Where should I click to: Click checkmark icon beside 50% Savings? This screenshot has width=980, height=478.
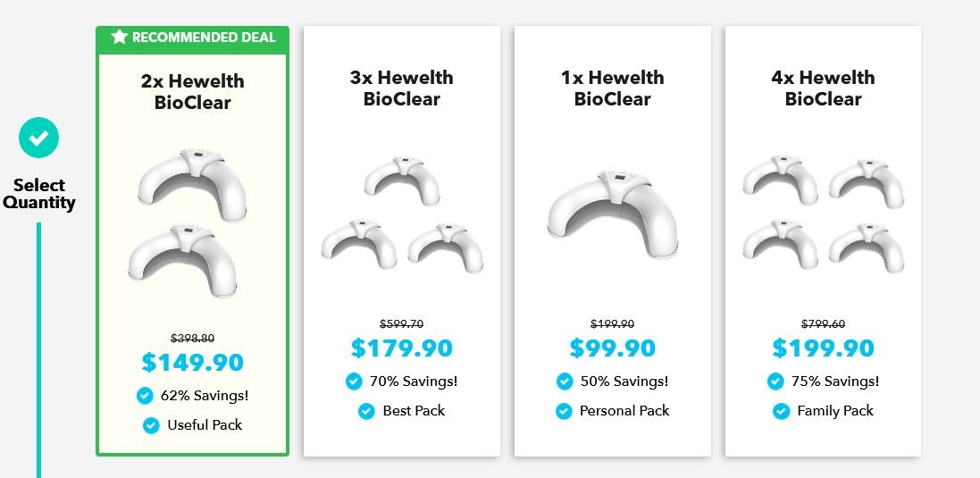click(565, 382)
